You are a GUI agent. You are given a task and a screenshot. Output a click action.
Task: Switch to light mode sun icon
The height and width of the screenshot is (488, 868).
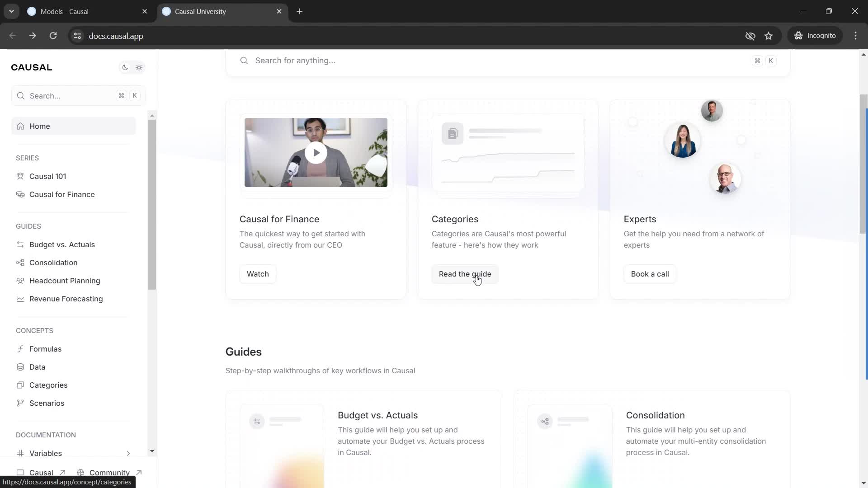(139, 67)
